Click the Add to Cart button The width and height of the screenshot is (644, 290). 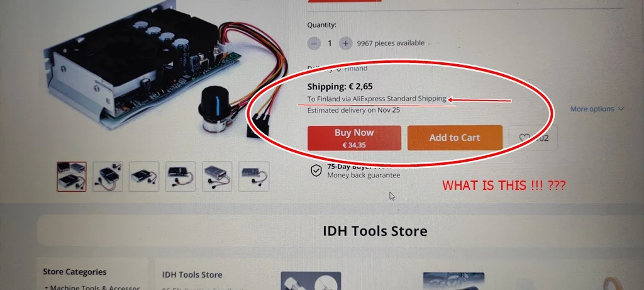click(455, 138)
